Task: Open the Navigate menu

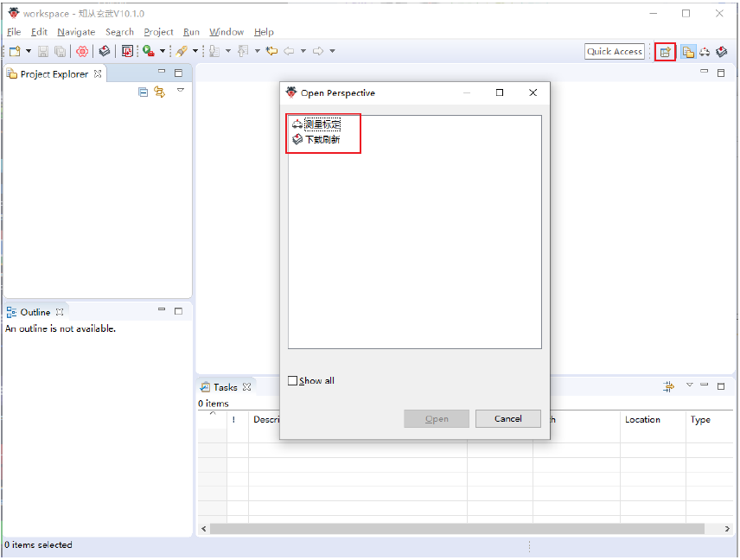Action: click(76, 32)
